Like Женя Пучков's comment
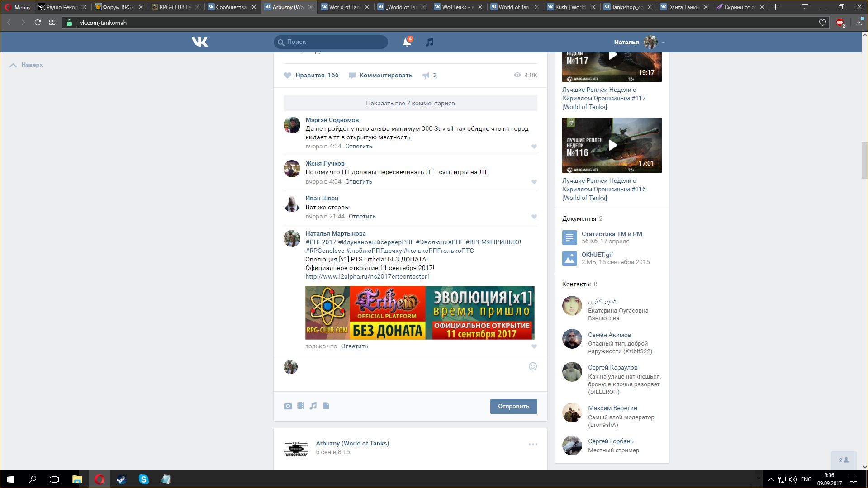Image resolution: width=868 pixels, height=488 pixels. pyautogui.click(x=534, y=182)
